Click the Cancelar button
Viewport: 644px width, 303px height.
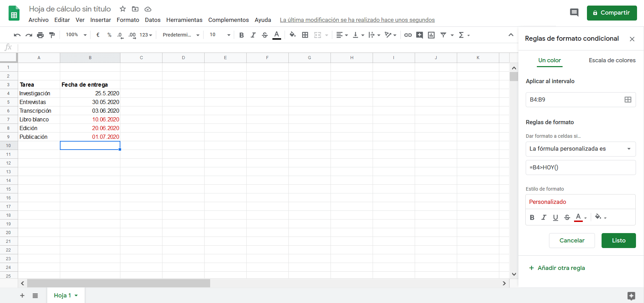[x=572, y=241]
